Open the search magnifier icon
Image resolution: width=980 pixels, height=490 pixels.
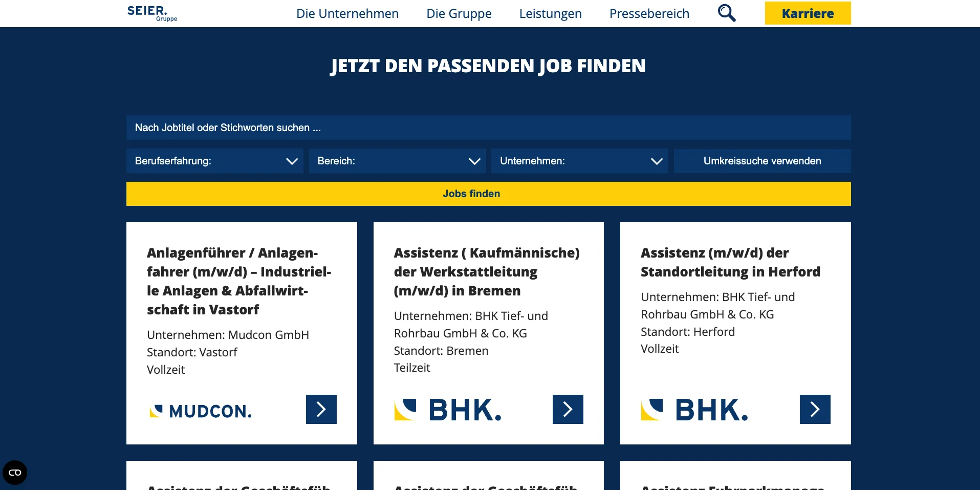(727, 13)
